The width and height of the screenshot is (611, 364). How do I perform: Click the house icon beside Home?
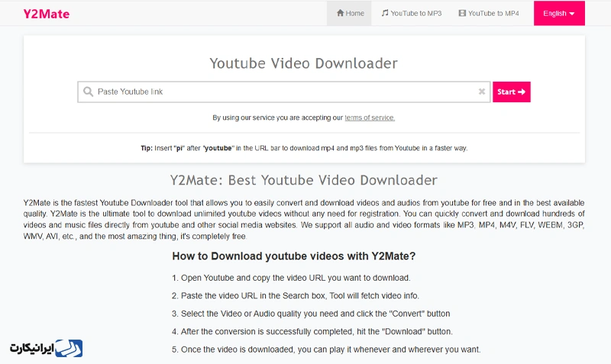tap(341, 13)
